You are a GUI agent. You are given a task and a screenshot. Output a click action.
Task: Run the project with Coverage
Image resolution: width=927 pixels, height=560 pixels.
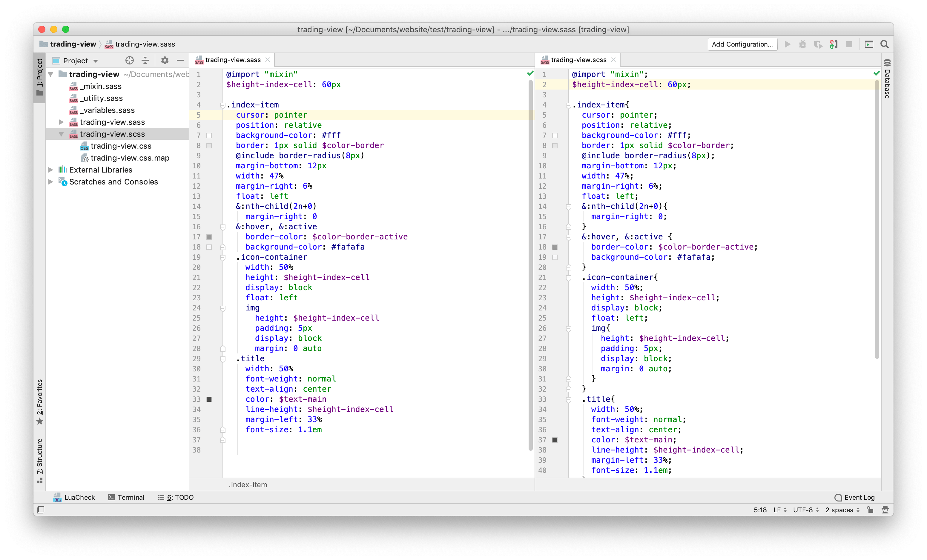tap(818, 44)
